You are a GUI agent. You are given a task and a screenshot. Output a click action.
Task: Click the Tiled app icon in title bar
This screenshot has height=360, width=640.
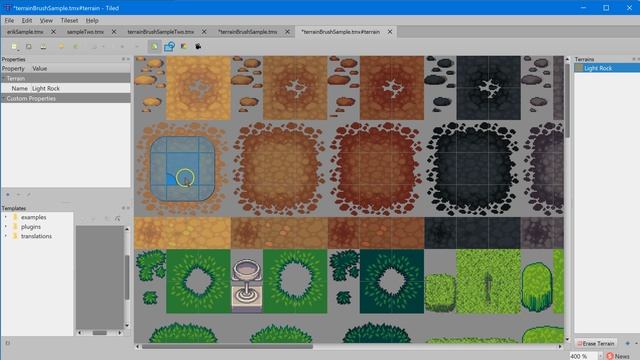tap(7, 8)
